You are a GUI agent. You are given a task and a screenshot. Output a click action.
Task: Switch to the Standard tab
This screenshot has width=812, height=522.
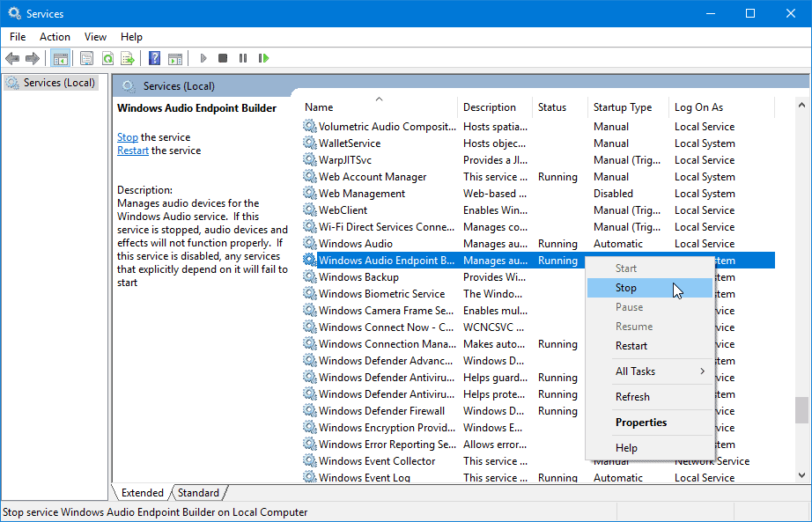(198, 492)
